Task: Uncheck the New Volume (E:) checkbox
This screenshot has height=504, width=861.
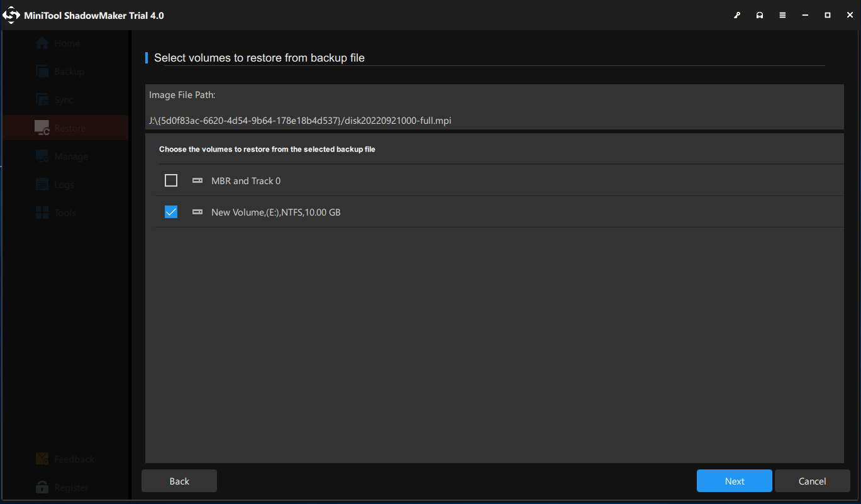Action: point(171,212)
